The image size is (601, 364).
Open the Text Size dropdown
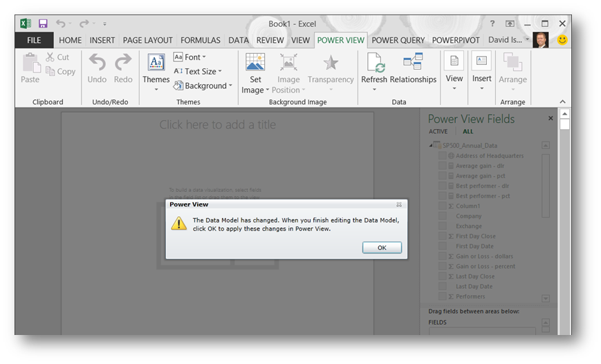pyautogui.click(x=198, y=71)
